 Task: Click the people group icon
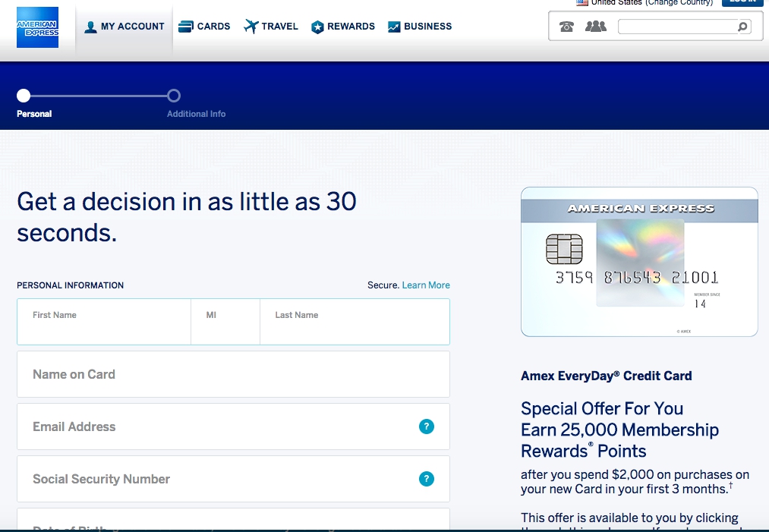[596, 26]
